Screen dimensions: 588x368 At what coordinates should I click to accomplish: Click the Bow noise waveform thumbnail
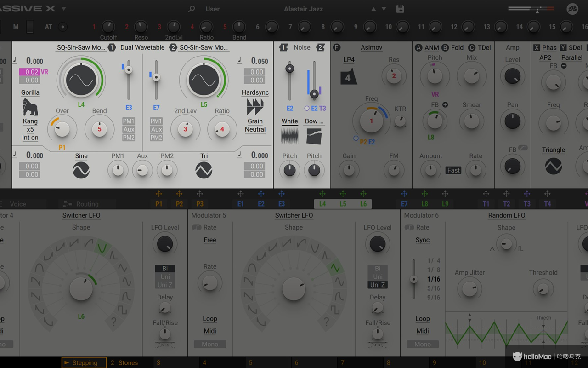coord(314,136)
